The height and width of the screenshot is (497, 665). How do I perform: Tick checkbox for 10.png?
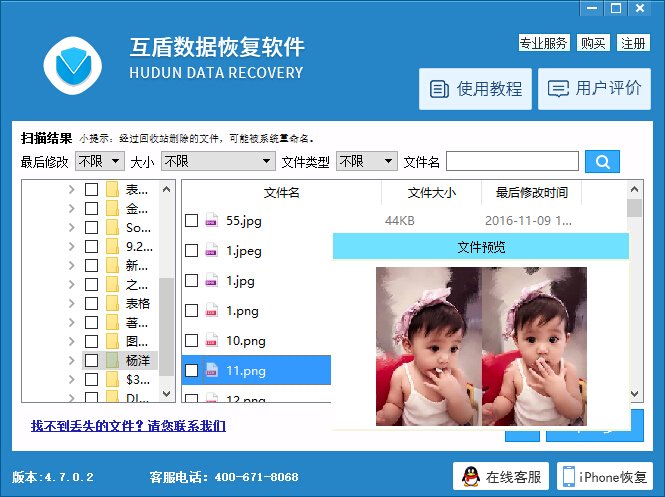pyautogui.click(x=191, y=341)
